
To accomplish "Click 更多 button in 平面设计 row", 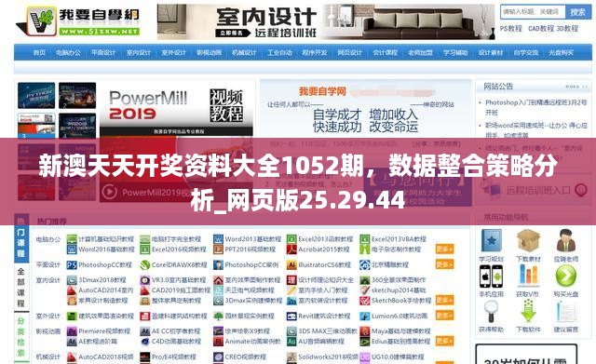I will click(x=444, y=264).
